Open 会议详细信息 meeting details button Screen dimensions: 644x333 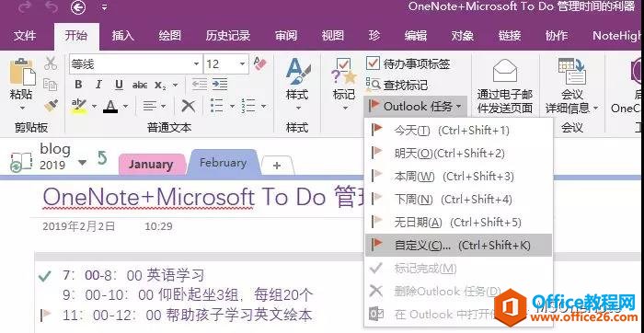pyautogui.click(x=571, y=86)
